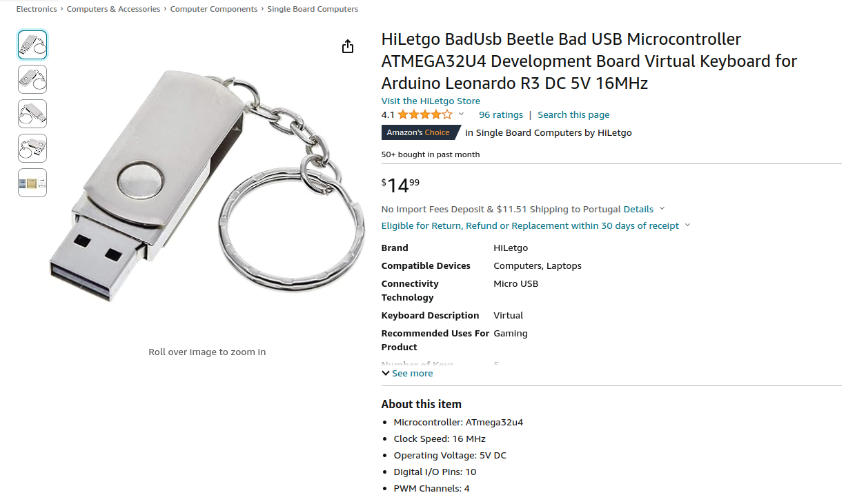Select the fourth thumbnail with keychain
The image size is (846, 504).
(32, 148)
